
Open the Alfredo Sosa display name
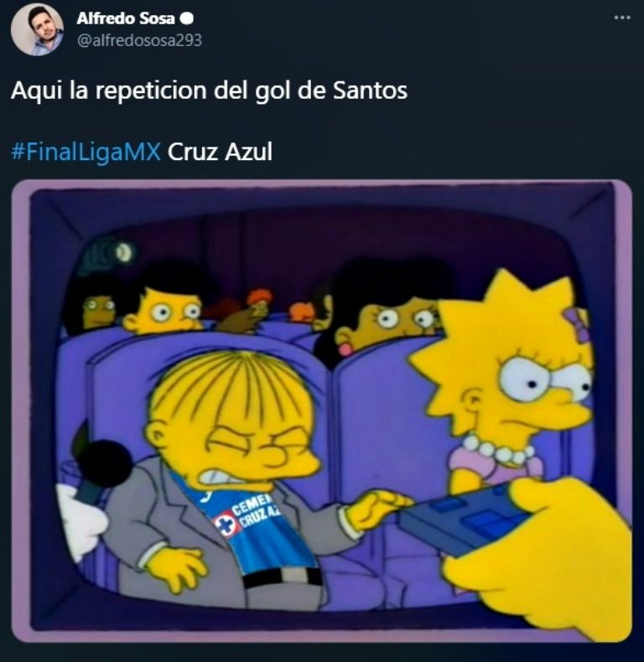(x=126, y=18)
